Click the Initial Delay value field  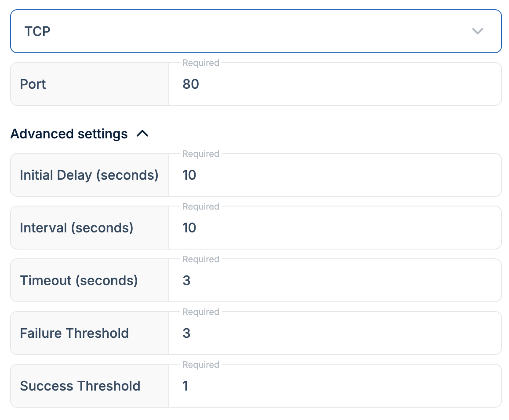[x=334, y=175]
